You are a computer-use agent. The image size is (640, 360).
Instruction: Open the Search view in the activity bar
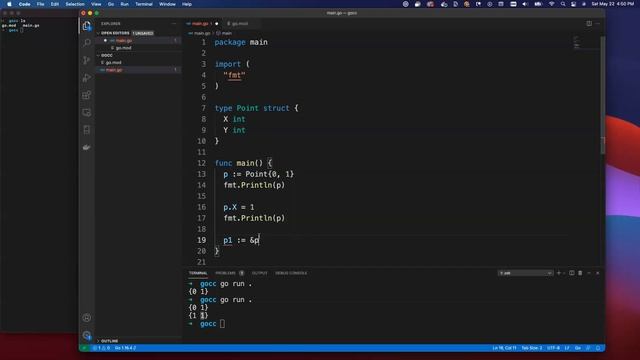(87, 43)
